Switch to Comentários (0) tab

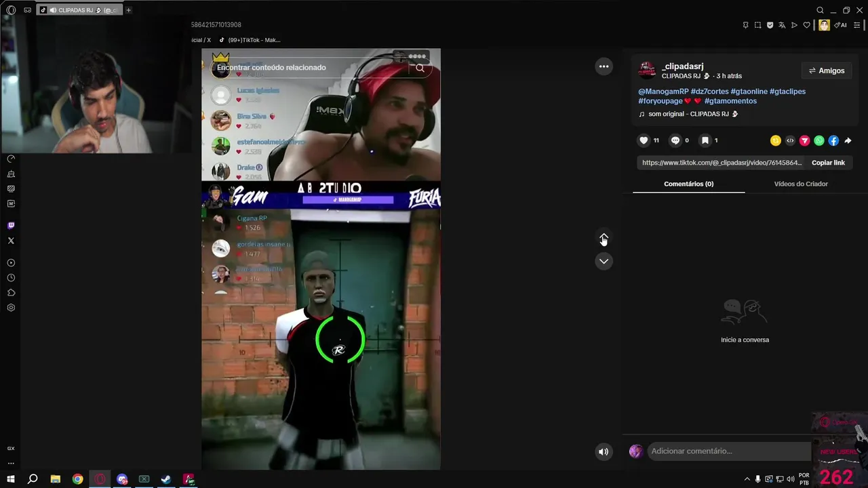pyautogui.click(x=689, y=184)
